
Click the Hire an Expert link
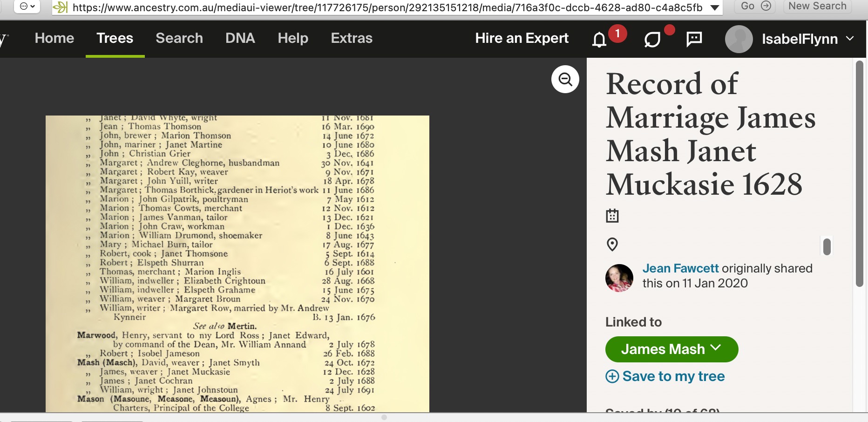pos(522,38)
